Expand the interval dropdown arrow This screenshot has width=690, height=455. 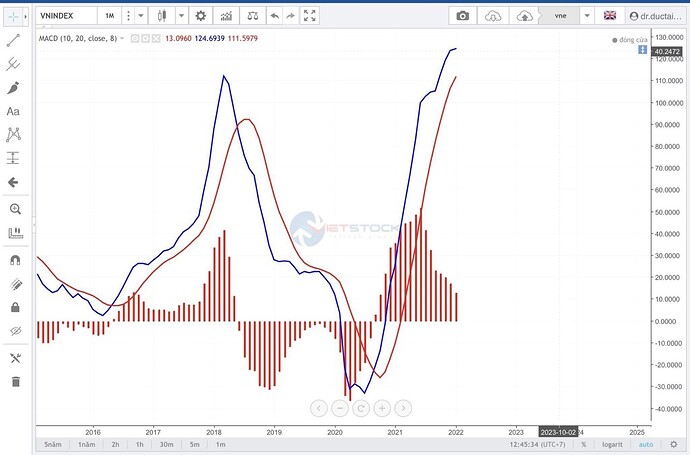tap(141, 16)
